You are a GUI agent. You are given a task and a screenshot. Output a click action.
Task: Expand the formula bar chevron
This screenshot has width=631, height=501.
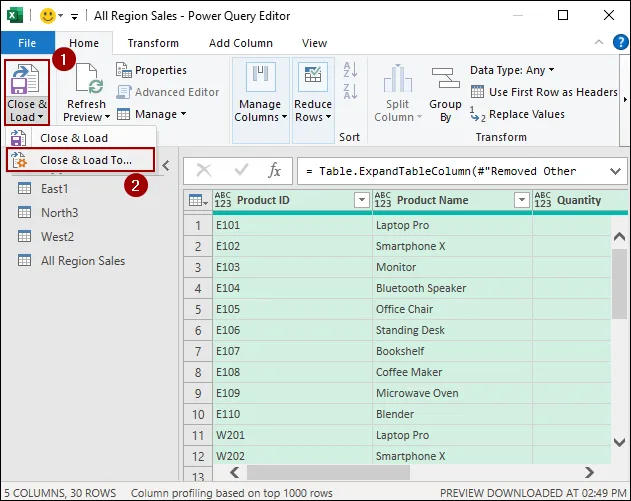615,171
